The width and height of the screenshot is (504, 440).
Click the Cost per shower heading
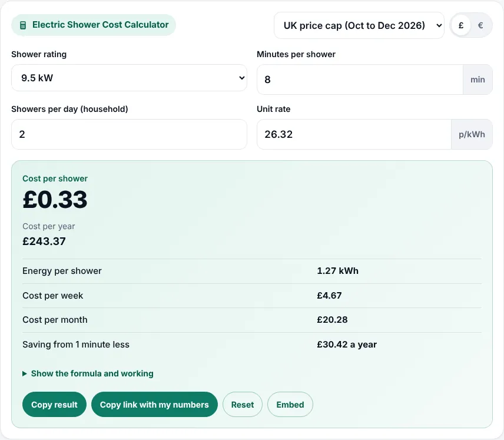[55, 178]
